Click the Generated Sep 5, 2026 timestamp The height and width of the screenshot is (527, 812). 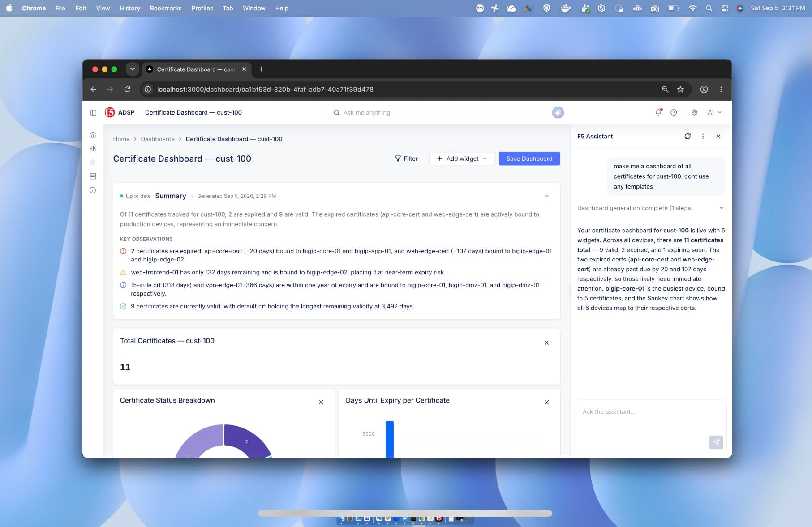coord(236,196)
